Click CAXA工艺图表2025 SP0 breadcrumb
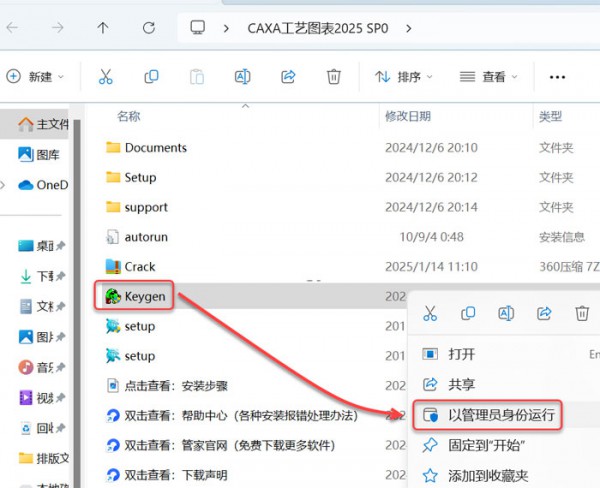 pyautogui.click(x=318, y=28)
